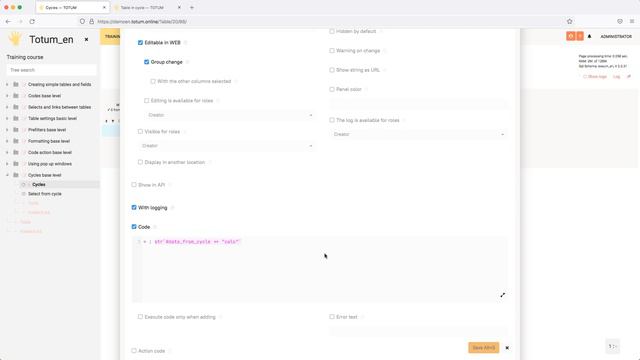Click the Codes base level folder icon
This screenshot has width=640, height=360.
click(x=16, y=96)
